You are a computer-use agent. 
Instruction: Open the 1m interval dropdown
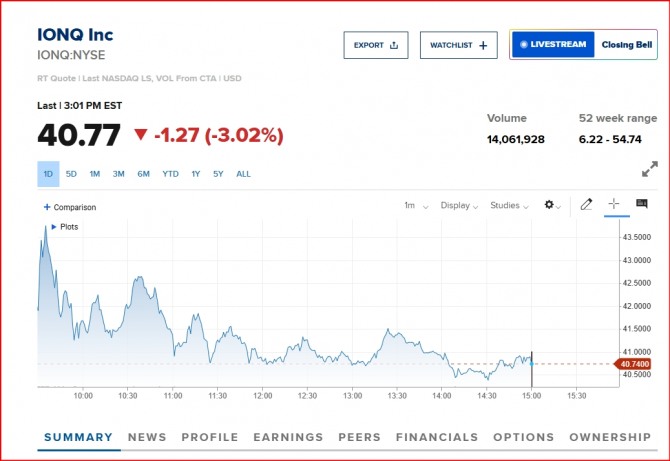[416, 205]
